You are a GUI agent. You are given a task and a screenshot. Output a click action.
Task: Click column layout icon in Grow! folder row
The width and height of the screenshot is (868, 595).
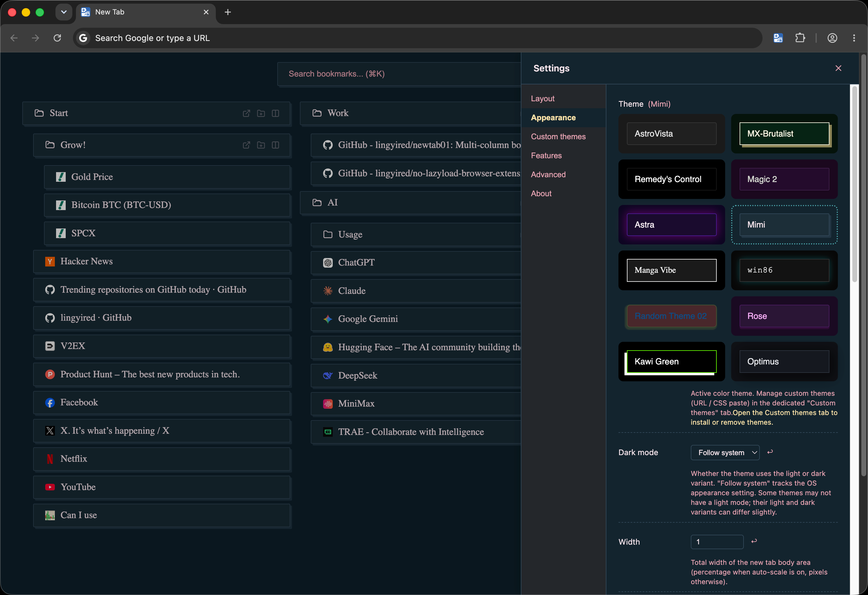pyautogui.click(x=275, y=145)
